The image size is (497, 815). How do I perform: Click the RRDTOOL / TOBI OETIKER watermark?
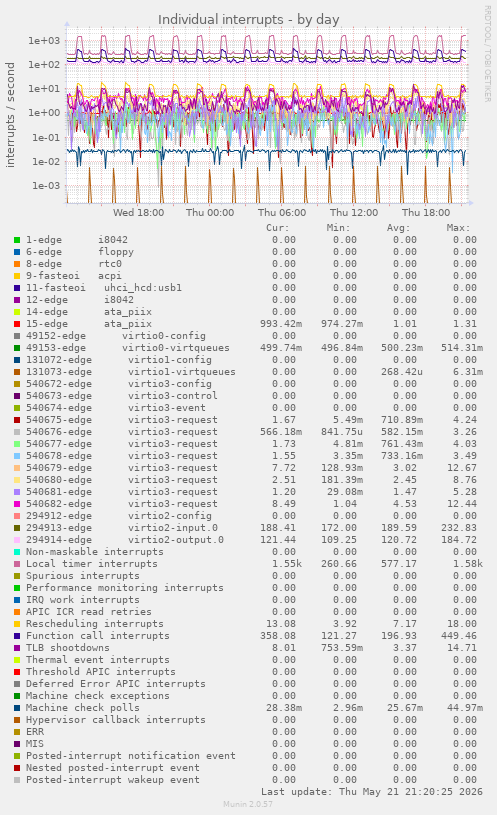pos(488,54)
